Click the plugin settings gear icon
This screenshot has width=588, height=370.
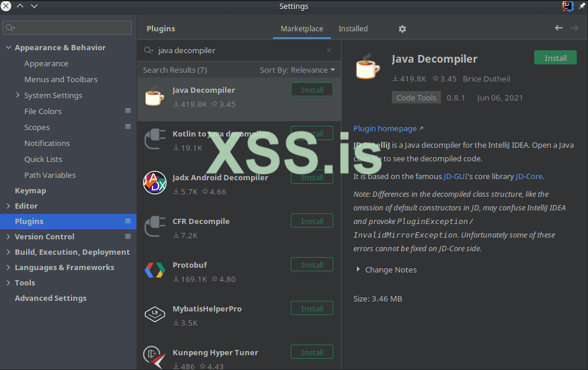coord(402,29)
